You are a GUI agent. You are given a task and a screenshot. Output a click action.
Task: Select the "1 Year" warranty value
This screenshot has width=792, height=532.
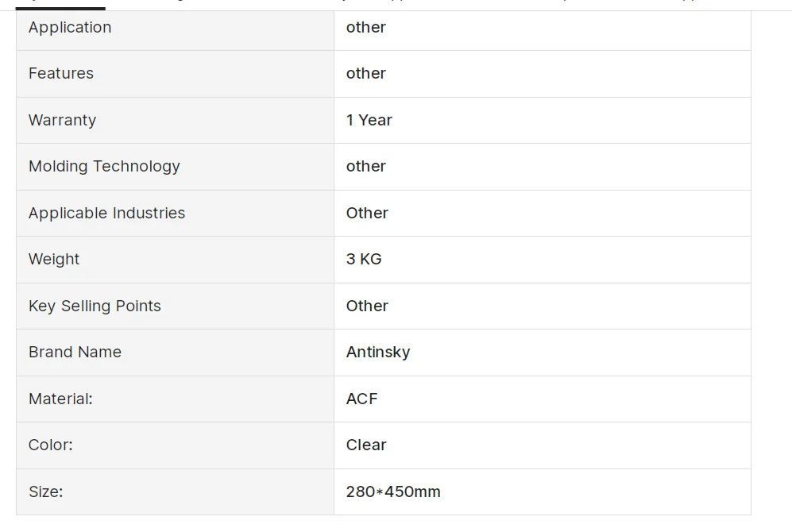click(x=369, y=120)
